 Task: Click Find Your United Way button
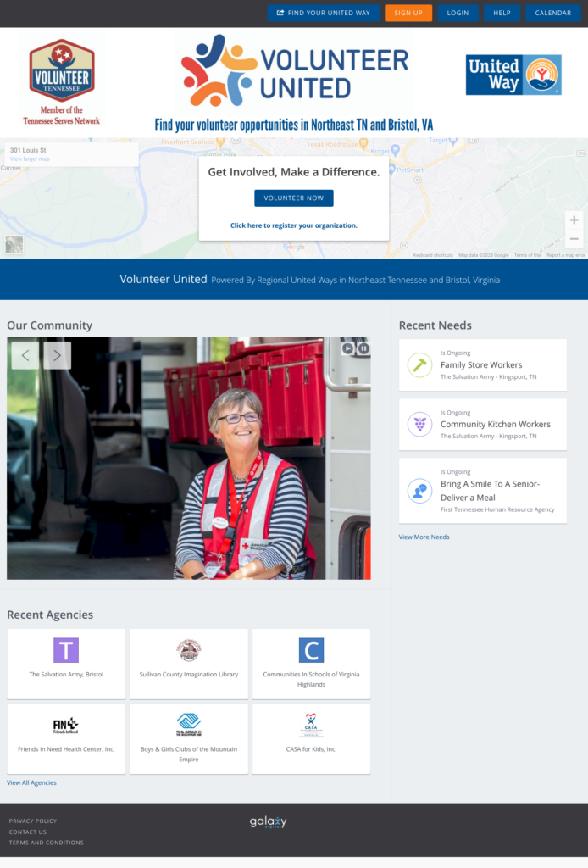point(324,13)
